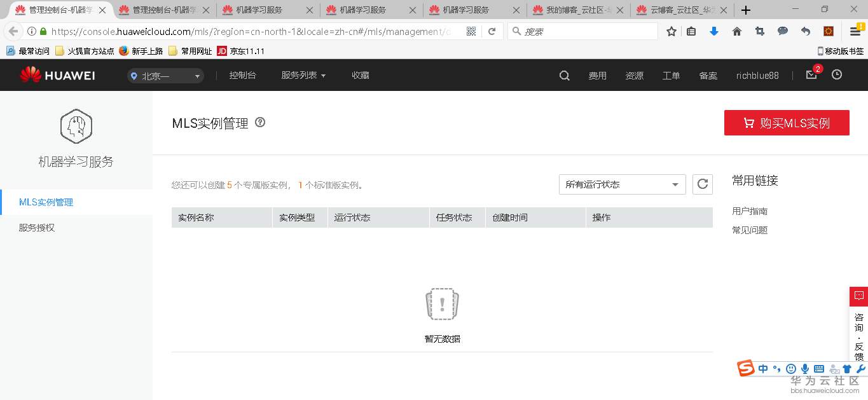Select 控制台 in the top navigation
Image resolution: width=868 pixels, height=400 pixels.
click(x=242, y=75)
